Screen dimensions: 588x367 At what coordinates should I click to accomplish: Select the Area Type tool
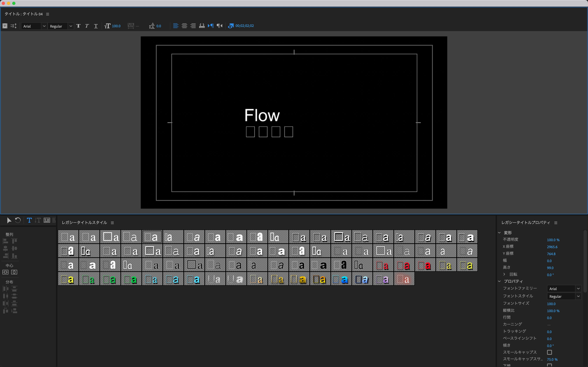click(x=47, y=220)
